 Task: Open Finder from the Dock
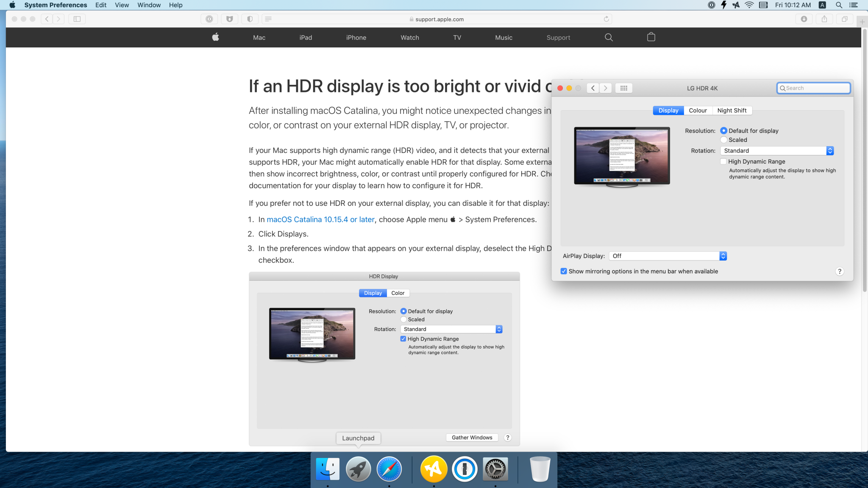coord(328,469)
